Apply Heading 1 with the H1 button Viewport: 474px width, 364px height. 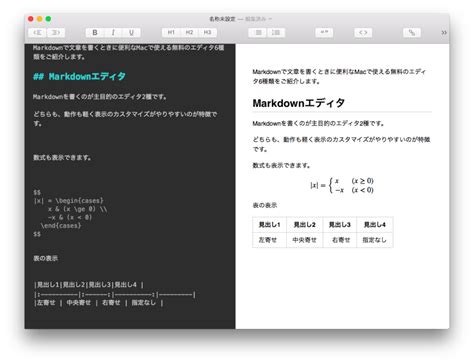pyautogui.click(x=171, y=32)
